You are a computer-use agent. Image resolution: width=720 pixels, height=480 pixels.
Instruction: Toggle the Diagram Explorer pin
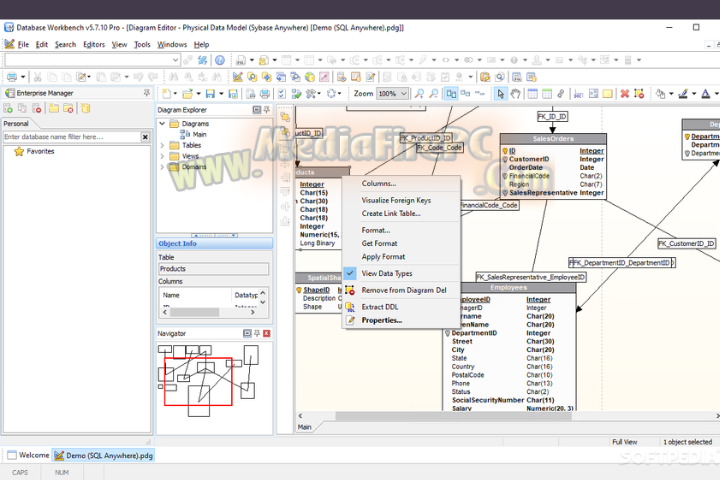pos(266,110)
